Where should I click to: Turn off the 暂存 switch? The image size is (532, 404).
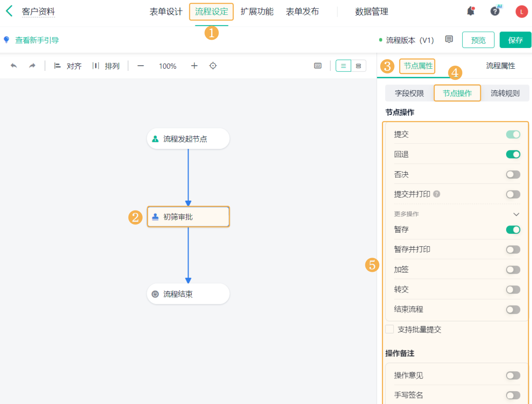pyautogui.click(x=513, y=230)
